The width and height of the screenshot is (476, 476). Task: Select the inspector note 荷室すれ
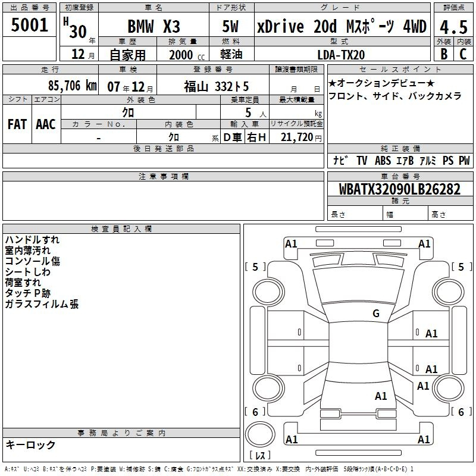(23, 282)
